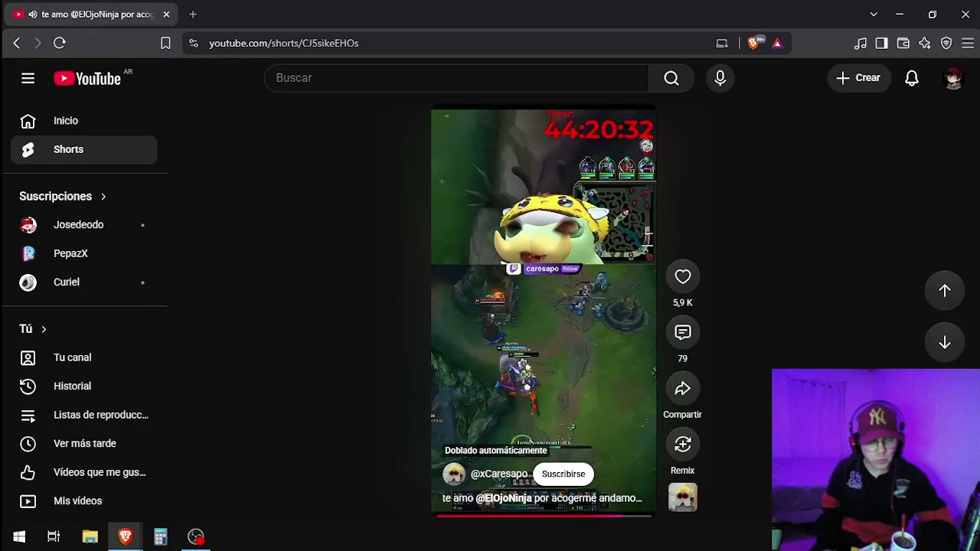Open the YouTube guide hamburger menu
This screenshot has height=551, width=980.
point(28,78)
